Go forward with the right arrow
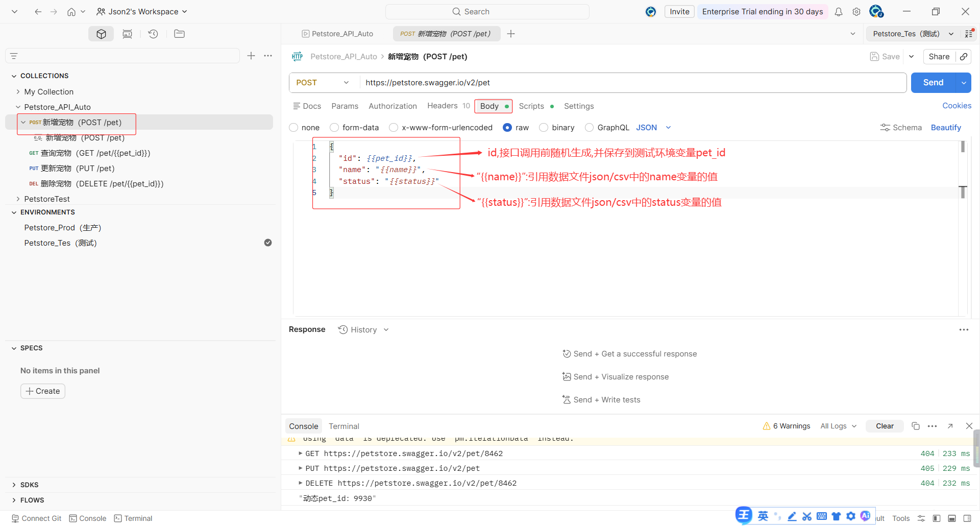Image resolution: width=980 pixels, height=526 pixels. [54, 11]
